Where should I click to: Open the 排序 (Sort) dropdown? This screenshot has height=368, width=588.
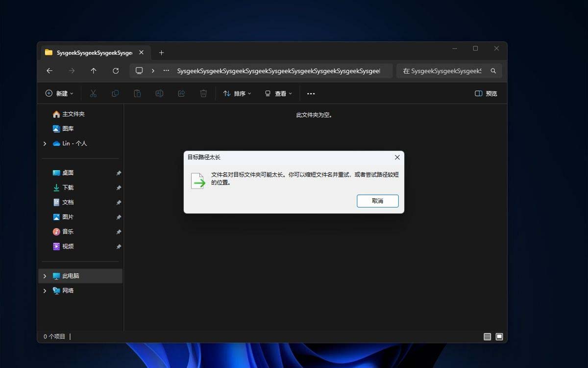click(237, 93)
